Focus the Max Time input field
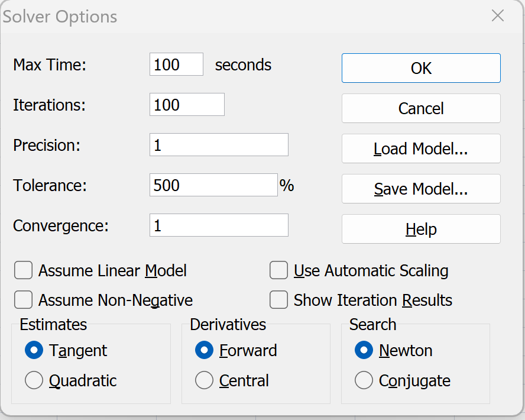 tap(176, 64)
